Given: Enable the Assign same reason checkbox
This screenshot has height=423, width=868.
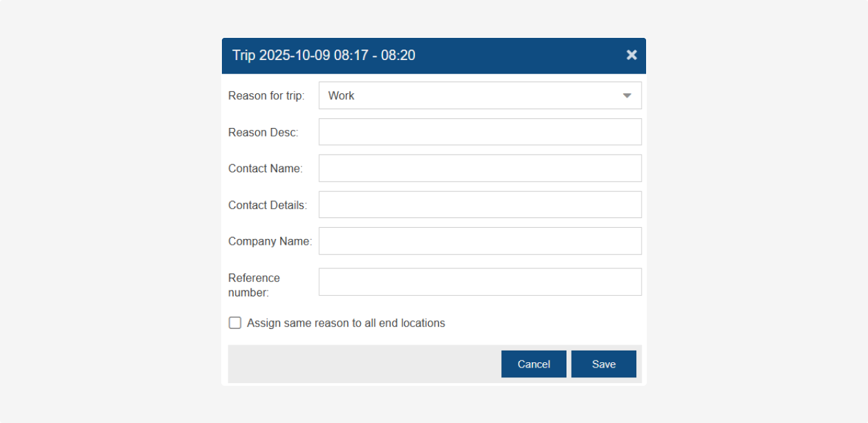Looking at the screenshot, I should (x=235, y=323).
